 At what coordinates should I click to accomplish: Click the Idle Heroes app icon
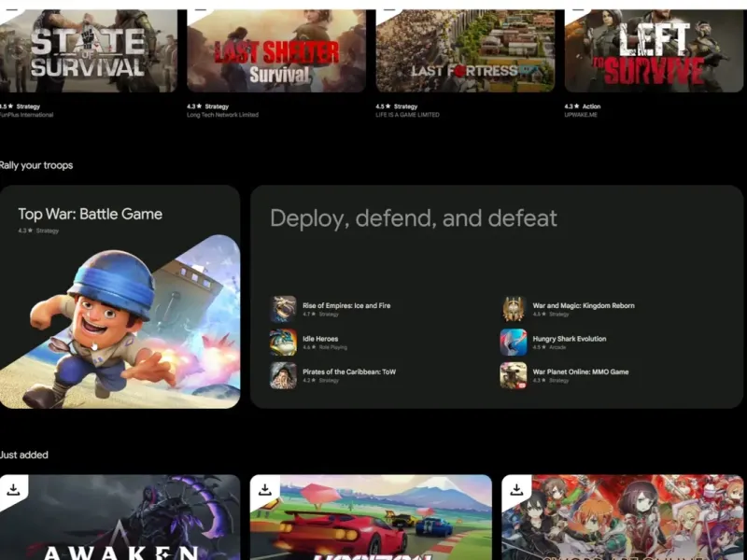(283, 342)
